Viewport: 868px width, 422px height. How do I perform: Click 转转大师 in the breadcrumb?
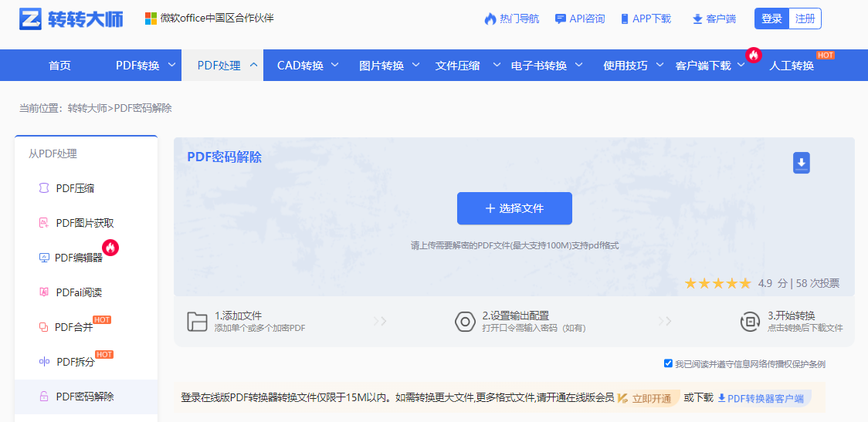coord(87,109)
